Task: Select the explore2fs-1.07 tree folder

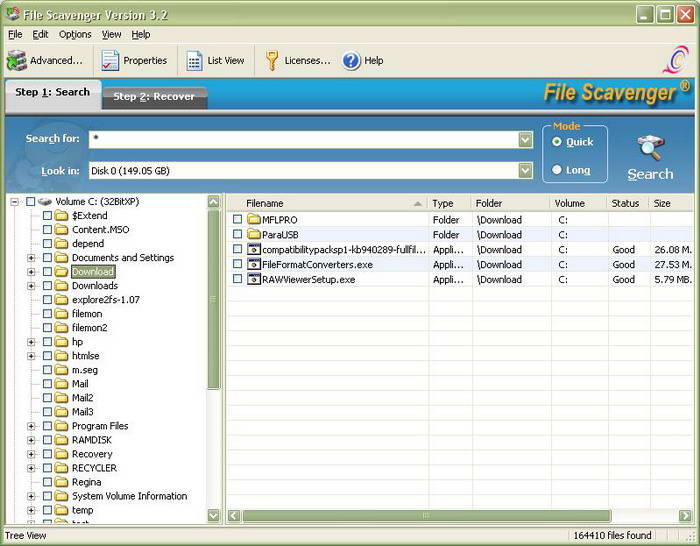Action: [x=106, y=300]
